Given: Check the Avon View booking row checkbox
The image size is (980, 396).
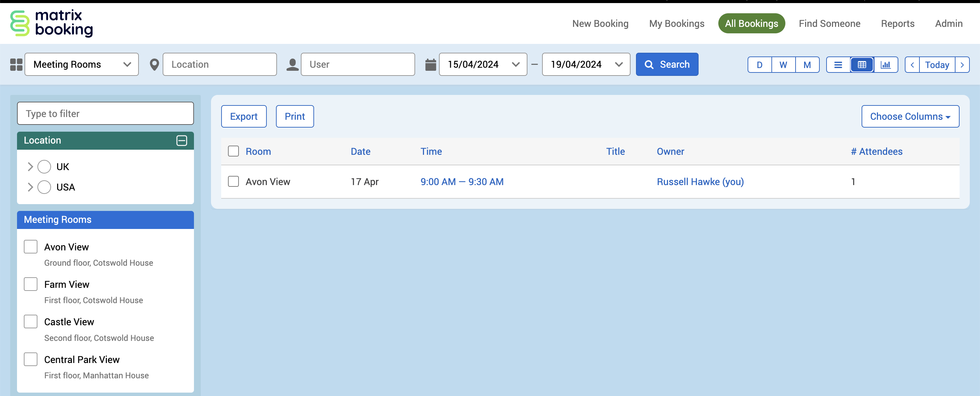Looking at the screenshot, I should 233,181.
